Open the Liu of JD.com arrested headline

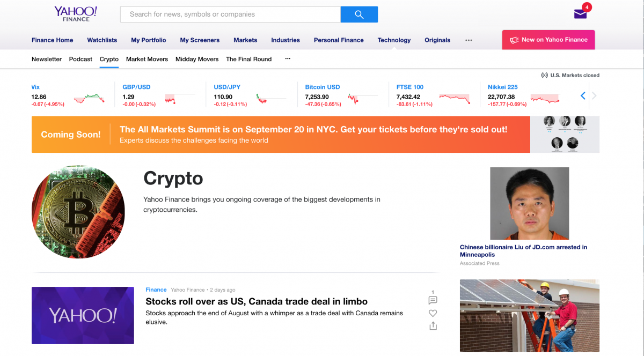[523, 251]
